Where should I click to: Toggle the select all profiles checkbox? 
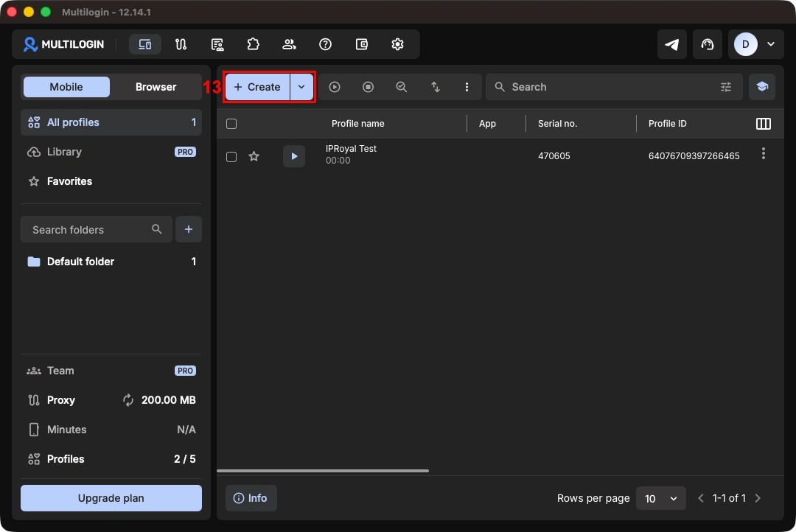pyautogui.click(x=231, y=123)
